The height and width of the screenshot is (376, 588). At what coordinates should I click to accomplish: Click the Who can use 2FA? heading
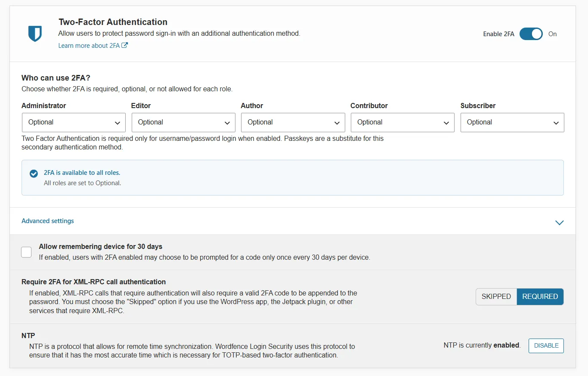click(x=56, y=78)
